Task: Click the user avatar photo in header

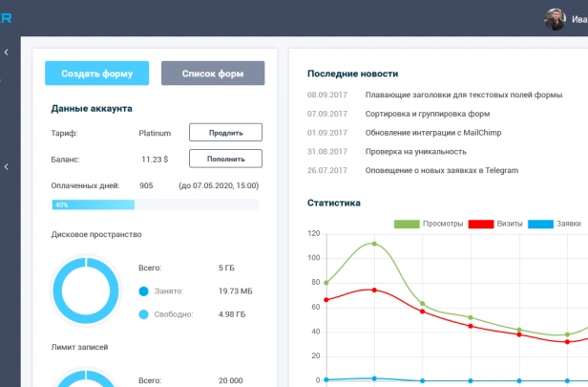Action: click(555, 19)
